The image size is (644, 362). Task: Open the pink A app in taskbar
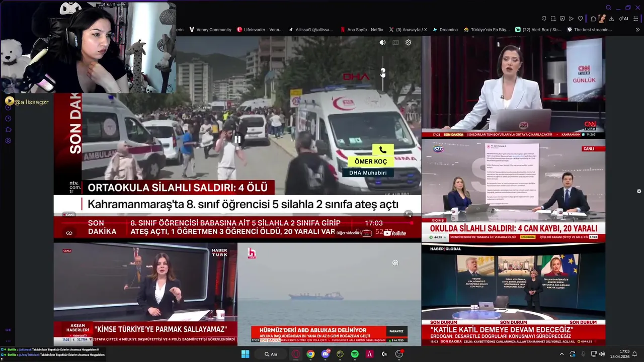(369, 354)
